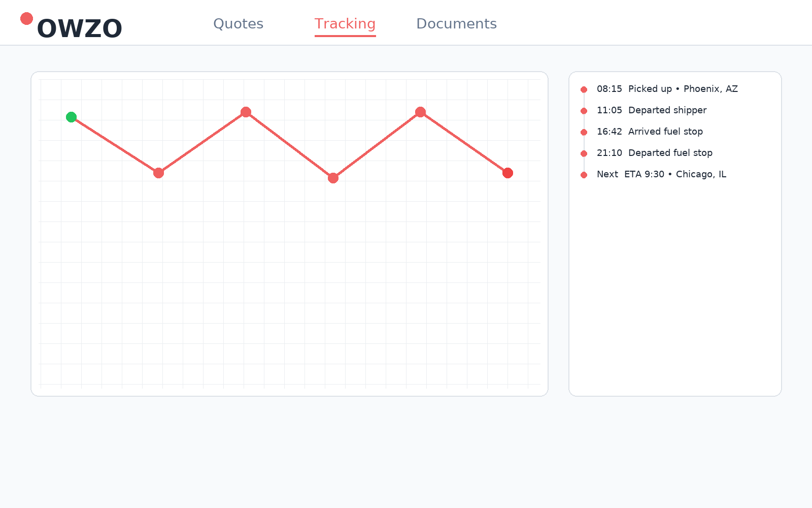Click the OWZO brand name
The height and width of the screenshot is (508, 812).
(79, 29)
